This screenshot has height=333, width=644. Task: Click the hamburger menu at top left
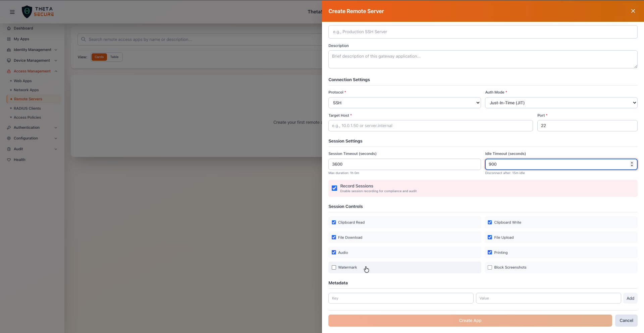[x=12, y=12]
